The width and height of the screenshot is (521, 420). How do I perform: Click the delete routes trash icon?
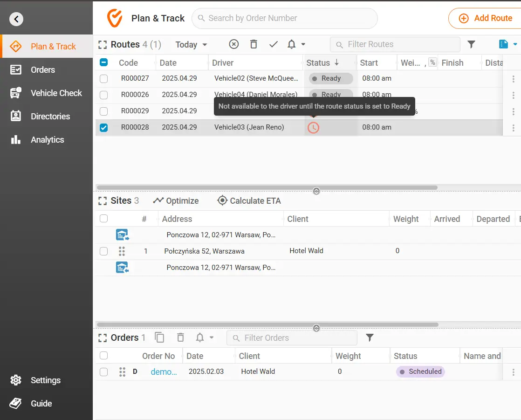pos(254,44)
